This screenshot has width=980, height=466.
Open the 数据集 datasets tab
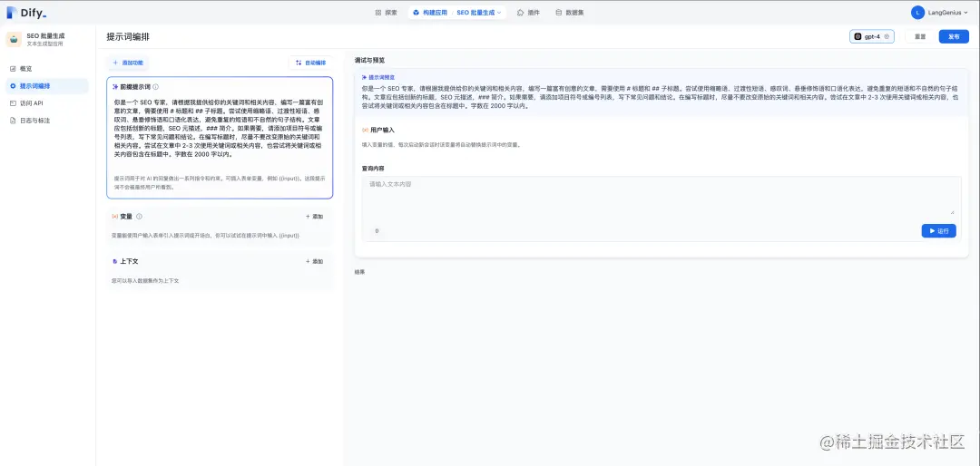pos(569,13)
